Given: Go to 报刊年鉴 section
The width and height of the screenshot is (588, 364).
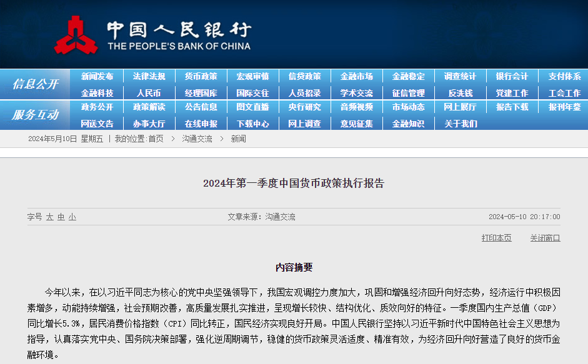Looking at the screenshot, I should pyautogui.click(x=564, y=107).
